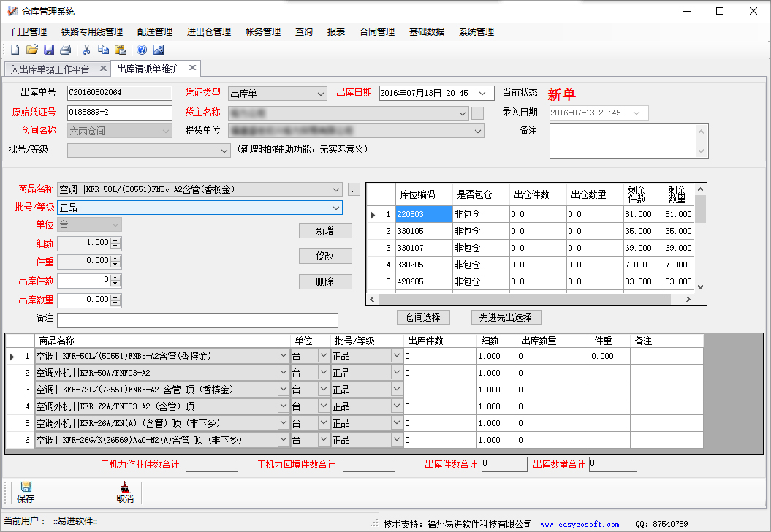Open the 出库日期 date picker dropdown
Image resolution: width=771 pixels, height=532 pixels.
tap(482, 94)
